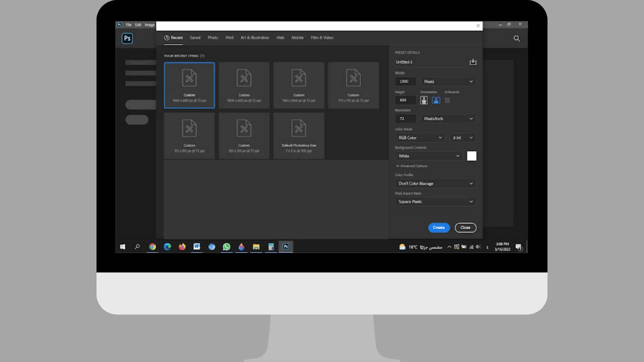Image resolution: width=644 pixels, height=362 pixels.
Task: Switch to Film & Video tab
Action: 322,38
